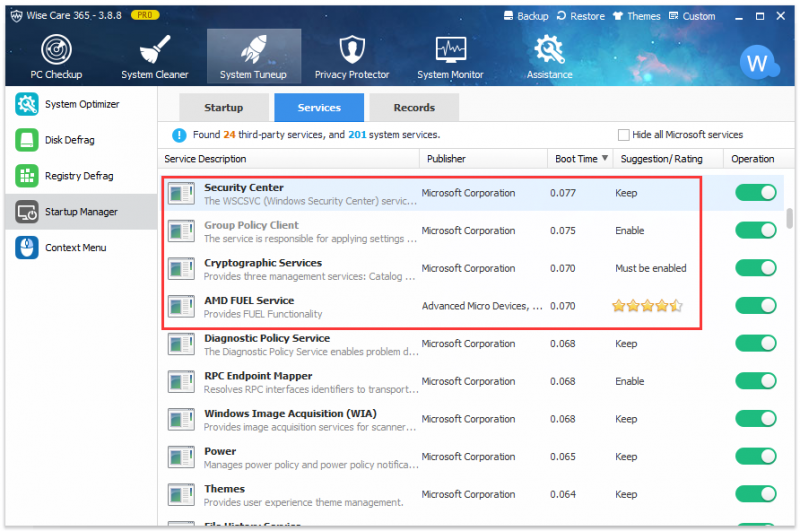Switch to the Records tab
800x531 pixels.
click(x=414, y=108)
